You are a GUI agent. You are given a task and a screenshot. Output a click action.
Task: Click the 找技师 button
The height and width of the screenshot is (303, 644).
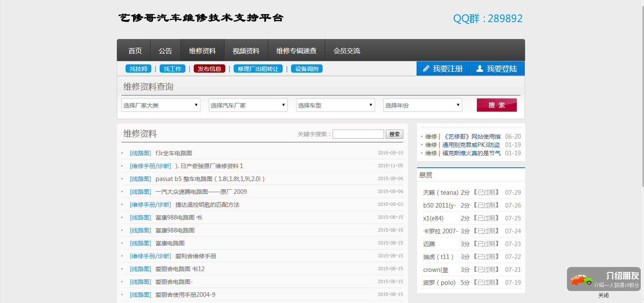click(x=138, y=69)
